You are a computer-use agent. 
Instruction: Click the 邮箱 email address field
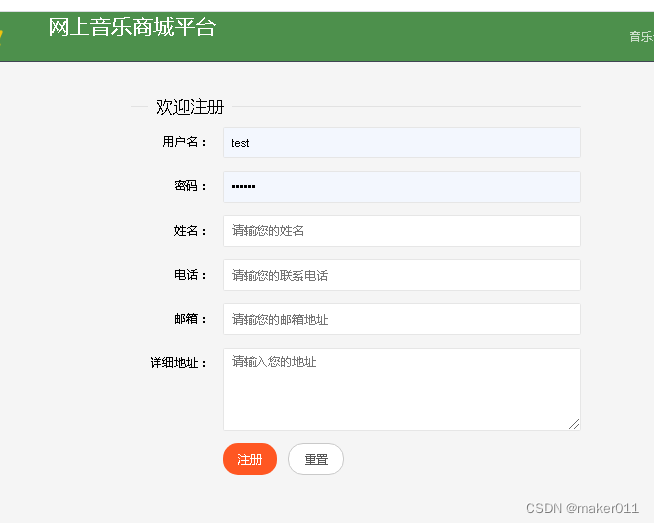(402, 319)
